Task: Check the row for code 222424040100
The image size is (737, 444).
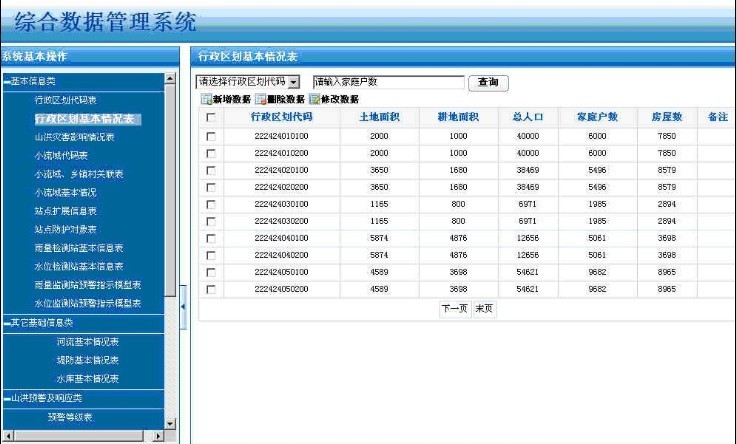Action: tap(211, 238)
